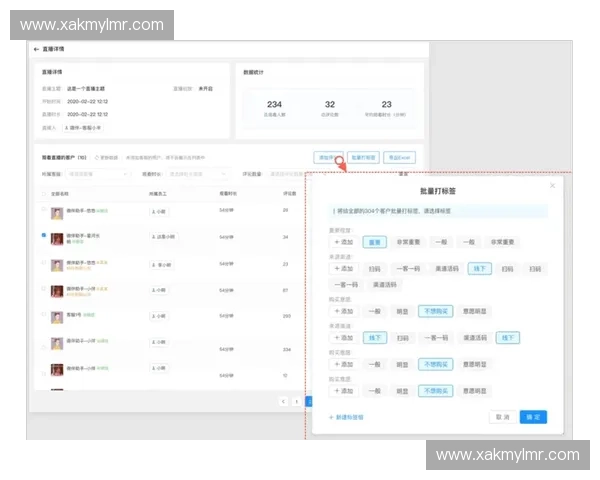Click the avatar of the row with 34 comments
The image size is (600, 480).
(57, 239)
